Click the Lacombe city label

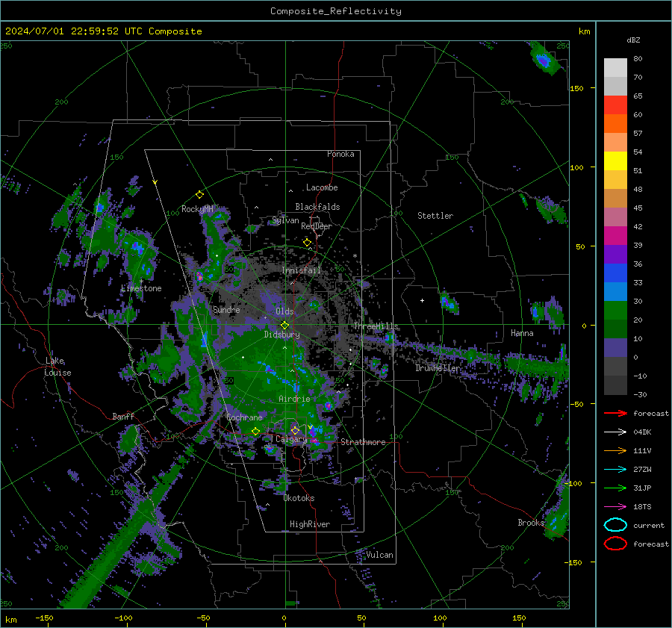coord(322,187)
